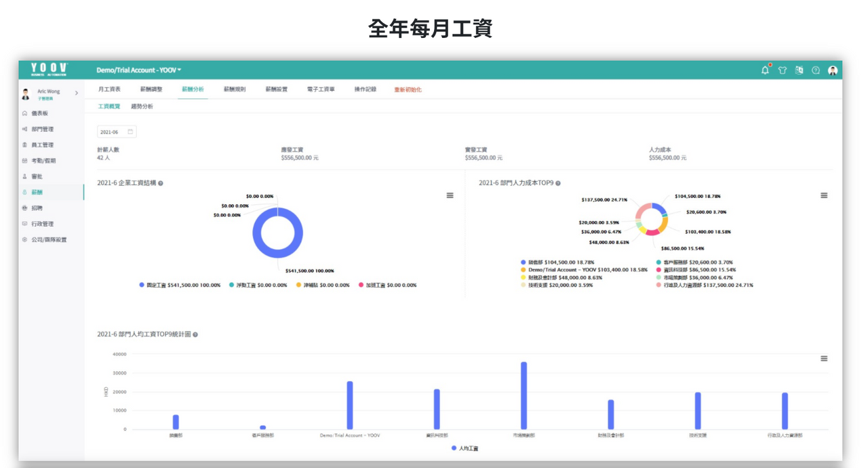Open the 2021-06 month picker

click(117, 132)
